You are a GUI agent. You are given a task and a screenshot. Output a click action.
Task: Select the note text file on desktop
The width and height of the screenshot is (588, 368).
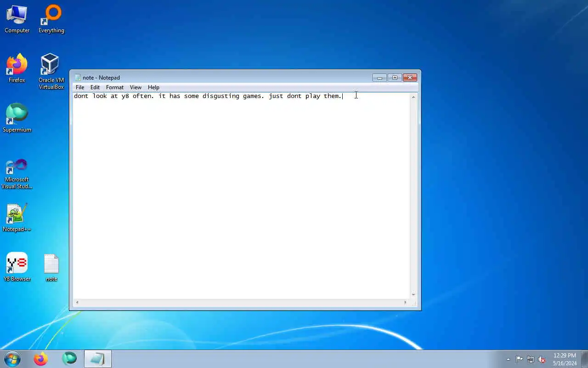click(x=51, y=268)
